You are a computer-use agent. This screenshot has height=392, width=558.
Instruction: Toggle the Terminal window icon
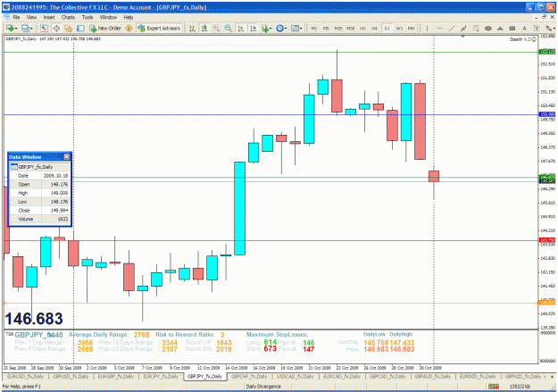80,28
